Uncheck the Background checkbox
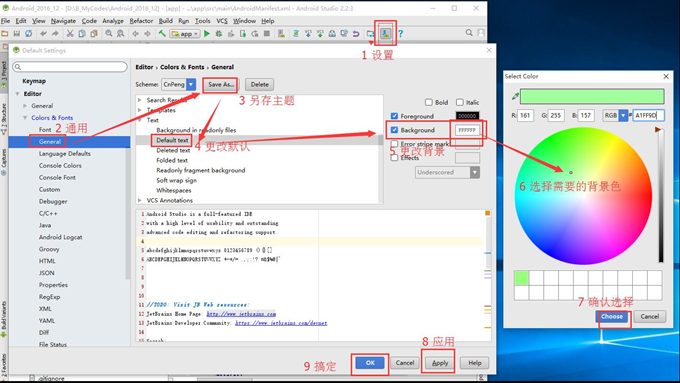Screen dimensions: 680x383 click(394, 130)
